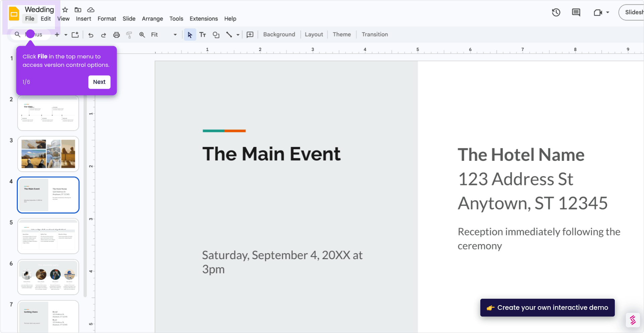The height and width of the screenshot is (333, 644).
Task: Expand the line type dropdown arrow
Action: (238, 35)
